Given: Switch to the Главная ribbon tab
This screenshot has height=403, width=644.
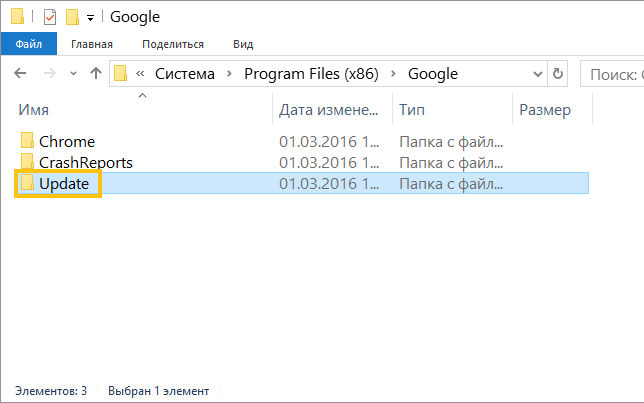Looking at the screenshot, I should click(x=92, y=44).
